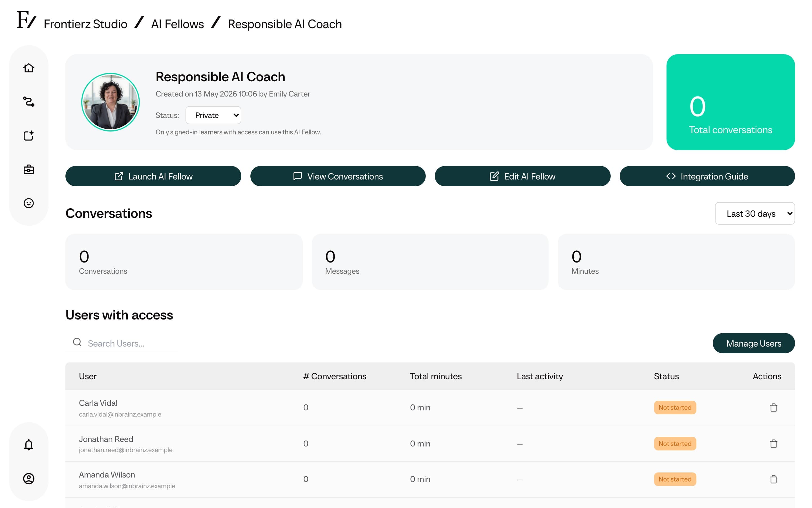
Task: Select Jonathan Reed's name
Action: coord(106,439)
